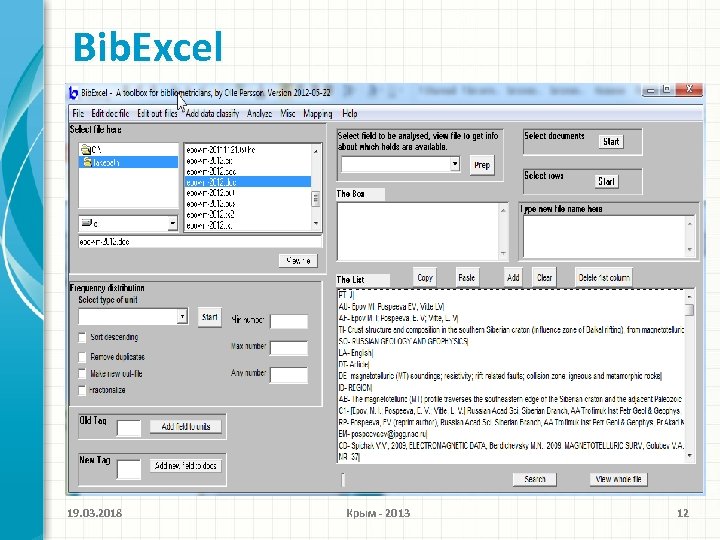The image size is (720, 540).
Task: Click the Search button
Action: [x=535, y=479]
